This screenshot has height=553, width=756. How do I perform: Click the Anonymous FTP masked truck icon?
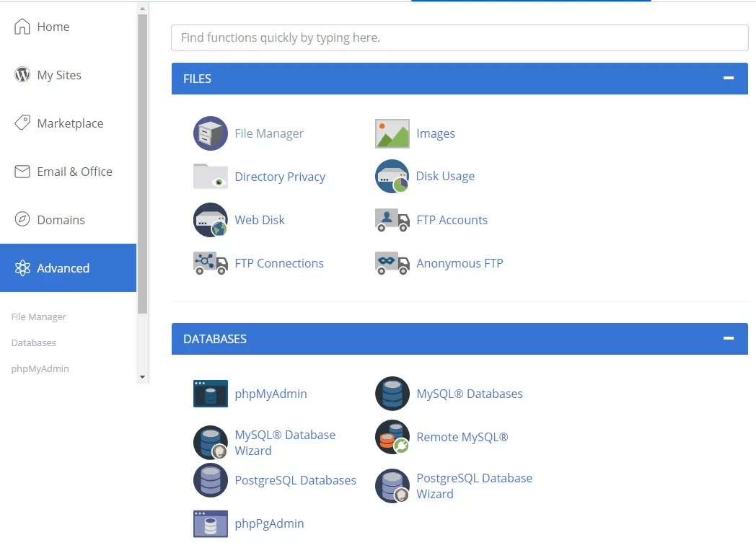[x=392, y=263]
